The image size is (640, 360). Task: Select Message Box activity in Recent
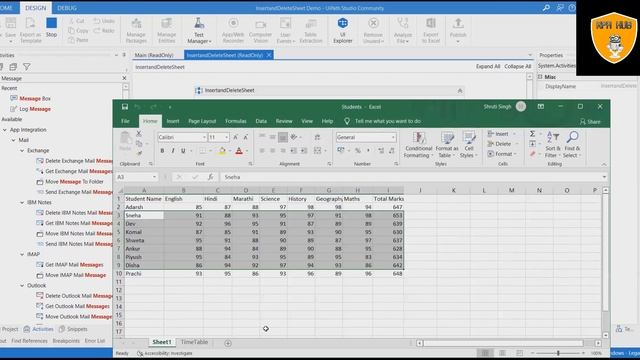click(35, 98)
